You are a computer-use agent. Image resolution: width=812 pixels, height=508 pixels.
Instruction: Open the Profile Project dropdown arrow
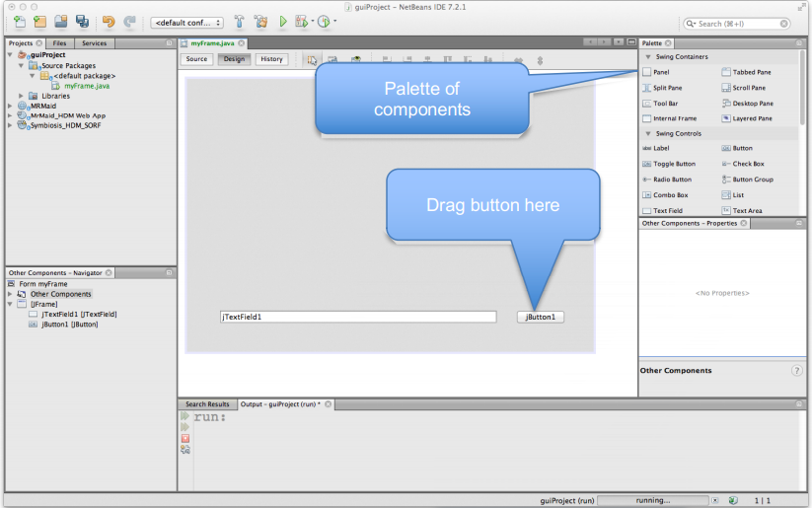[x=335, y=22]
